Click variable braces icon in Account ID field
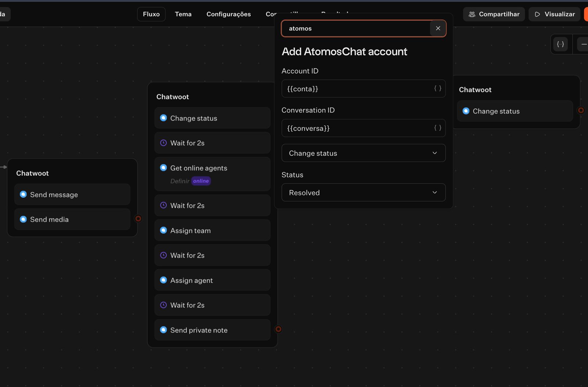Viewport: 588px width, 387px height. pyautogui.click(x=437, y=89)
